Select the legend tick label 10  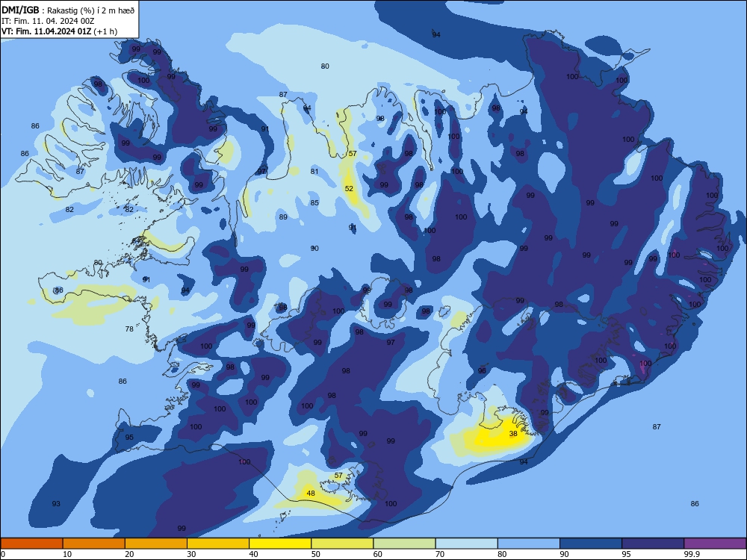[x=67, y=554]
